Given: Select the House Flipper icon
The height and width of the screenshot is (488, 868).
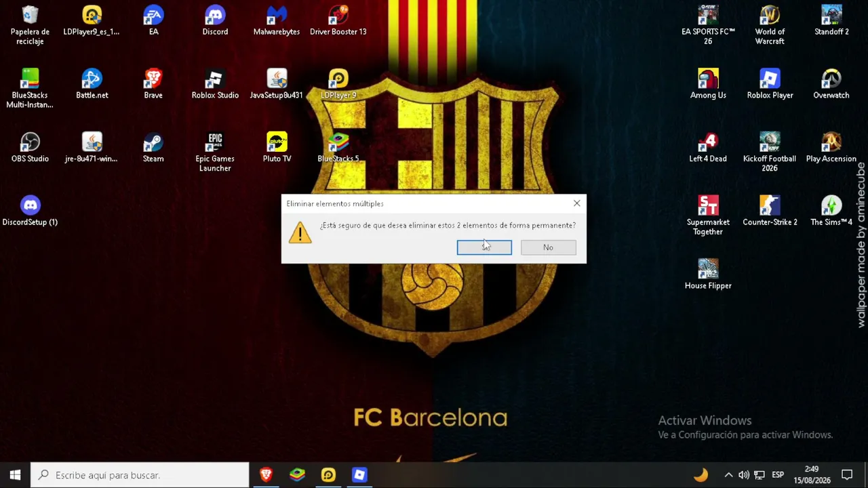Looking at the screenshot, I should coord(708,275).
